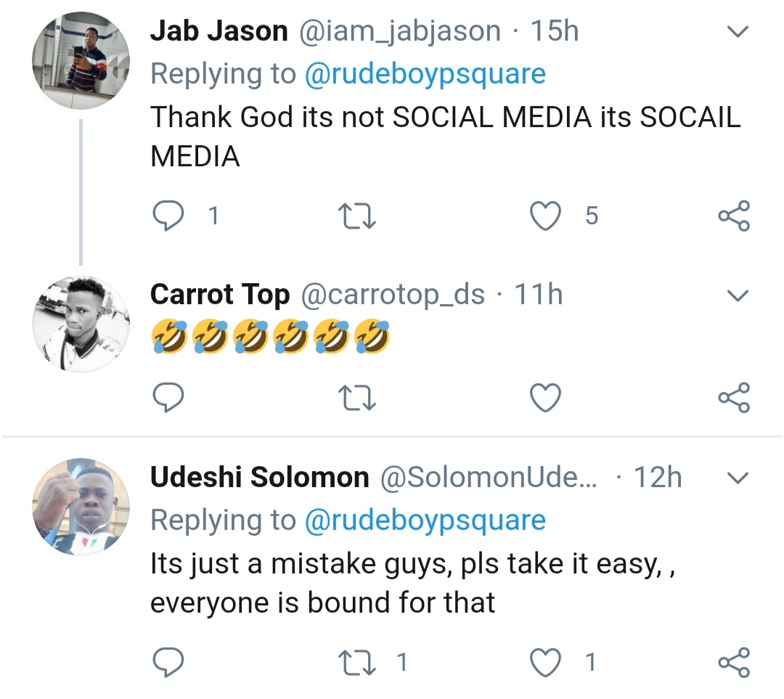Reply to Jab Jason's tweet
The height and width of the screenshot is (699, 784).
click(169, 216)
